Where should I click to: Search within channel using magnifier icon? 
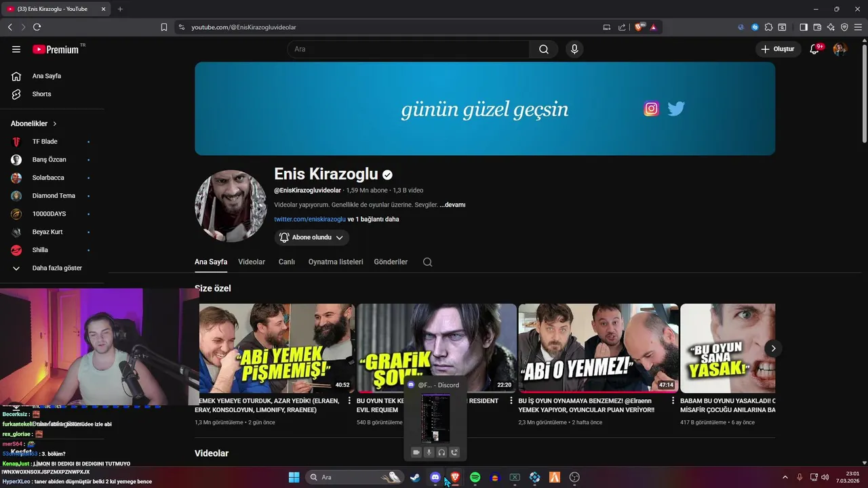[x=427, y=262]
